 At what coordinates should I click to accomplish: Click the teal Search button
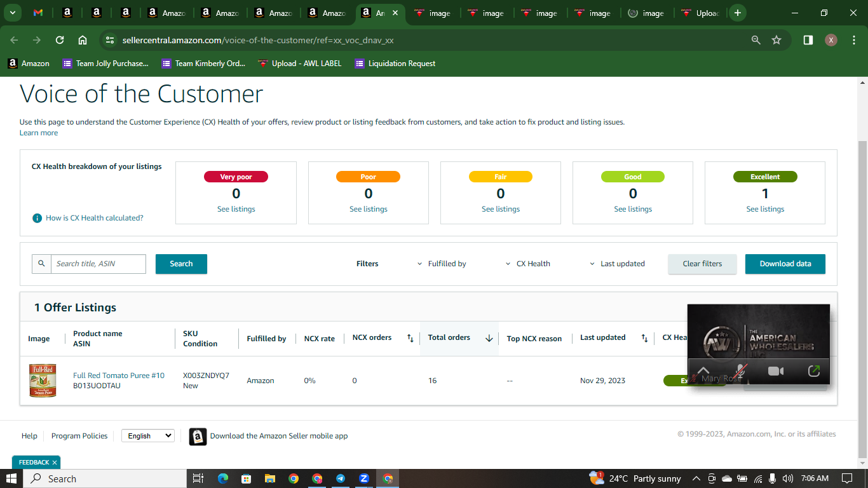click(181, 264)
